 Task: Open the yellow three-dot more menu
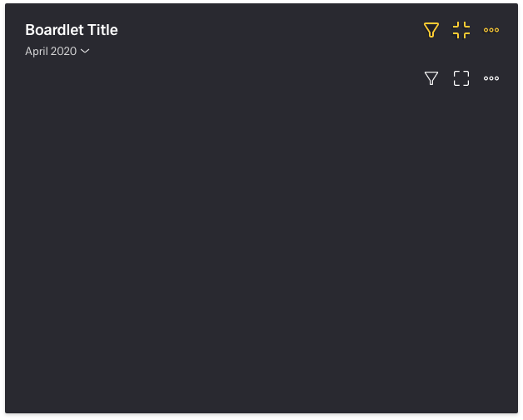(x=491, y=30)
